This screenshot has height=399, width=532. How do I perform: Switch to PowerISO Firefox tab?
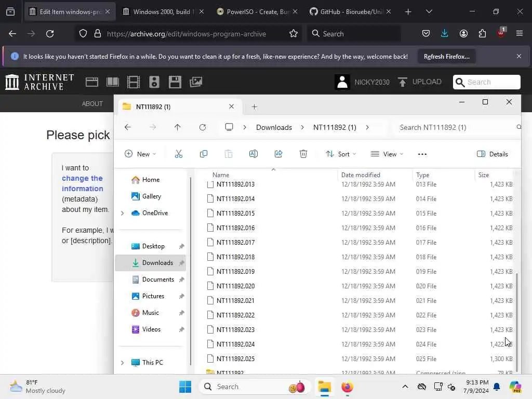coord(257,12)
